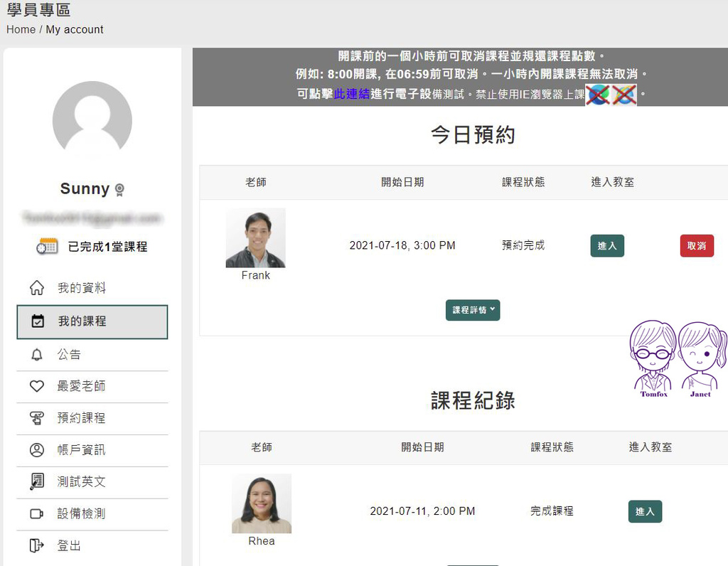Go to Home breadcrumb link
The width and height of the screenshot is (728, 566).
(21, 30)
